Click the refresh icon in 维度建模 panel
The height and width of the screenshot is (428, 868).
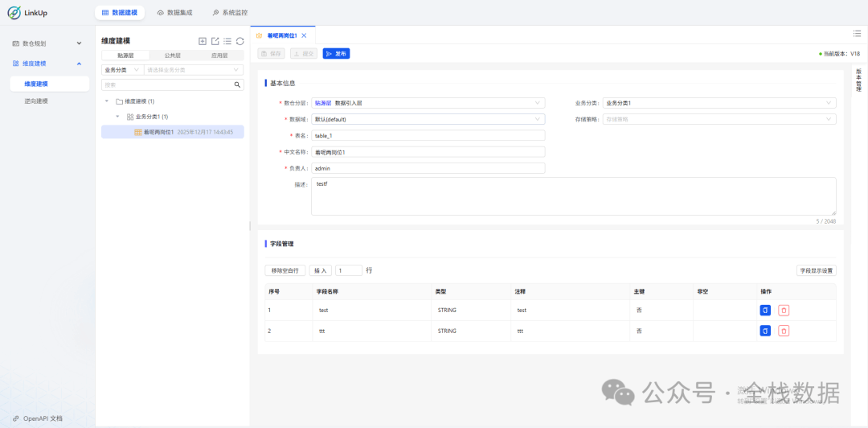point(240,41)
